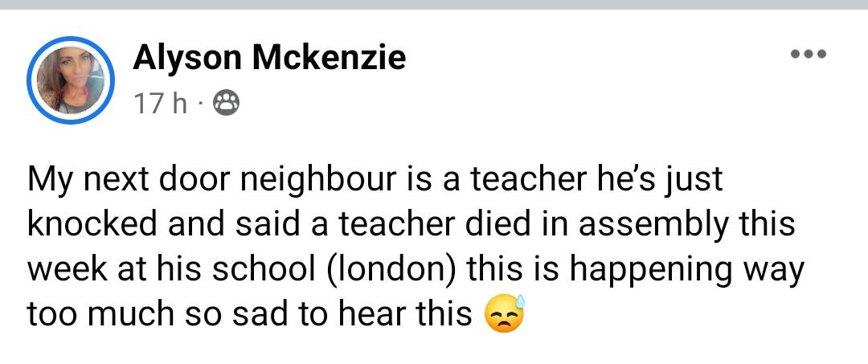Click the line starting "week at his school"
The height and width of the screenshot is (364, 868).
416,269
